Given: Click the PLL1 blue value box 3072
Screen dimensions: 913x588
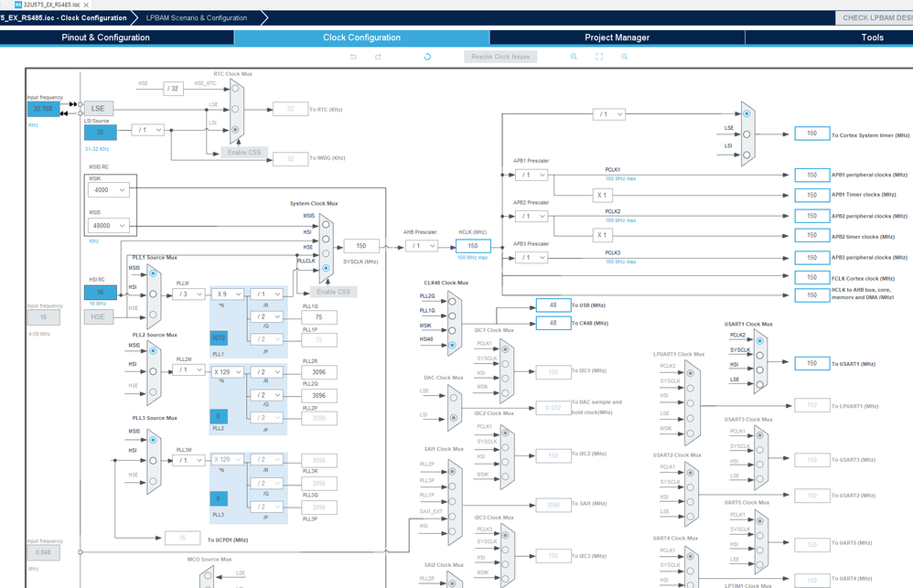Looking at the screenshot, I should pyautogui.click(x=219, y=337).
